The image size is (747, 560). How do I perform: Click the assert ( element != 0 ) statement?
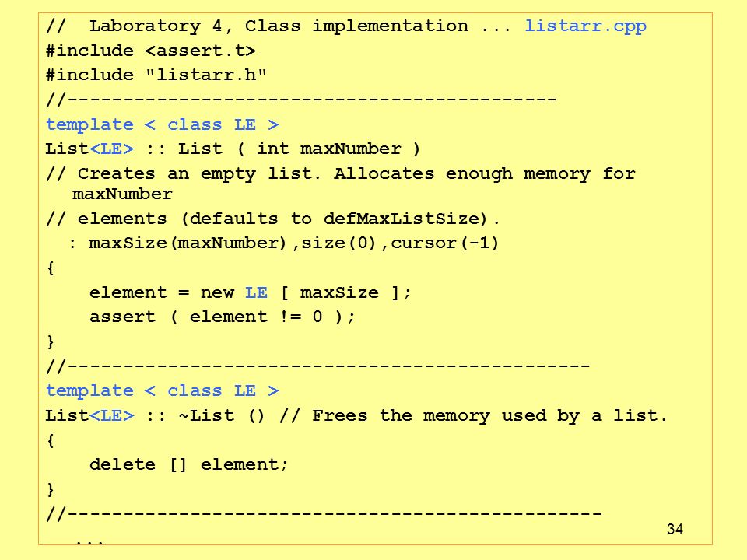[x=223, y=317]
